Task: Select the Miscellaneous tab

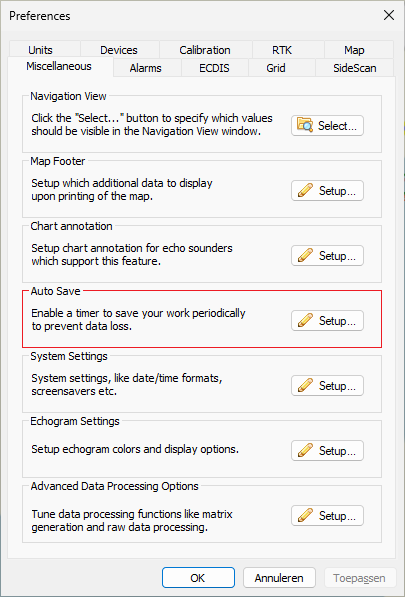Action: [59, 67]
